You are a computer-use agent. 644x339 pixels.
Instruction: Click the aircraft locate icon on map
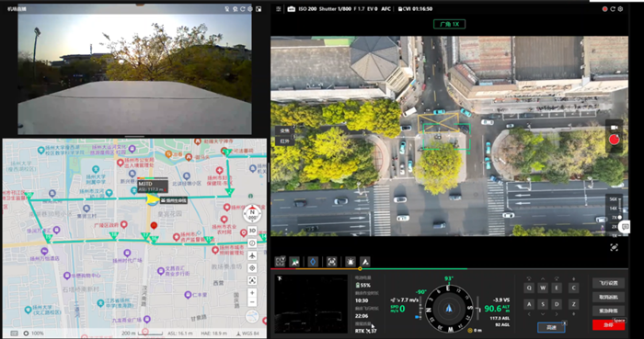tap(252, 255)
